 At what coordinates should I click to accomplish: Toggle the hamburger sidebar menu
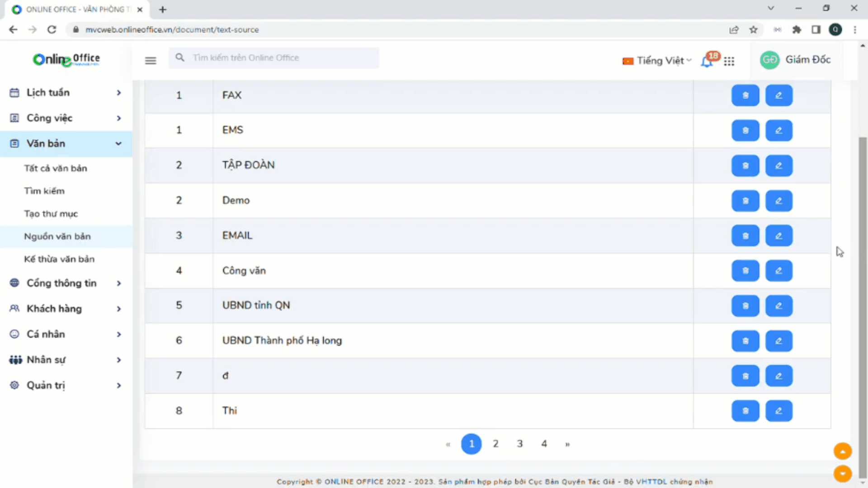point(151,61)
